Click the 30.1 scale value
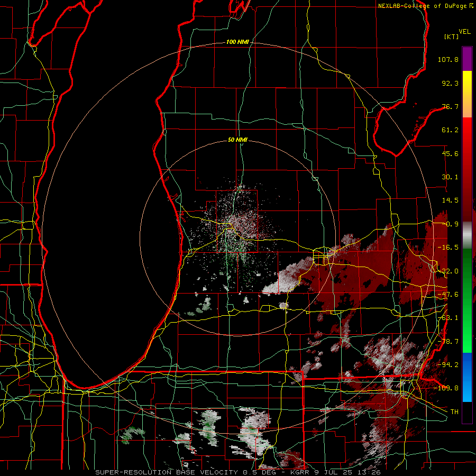 pyautogui.click(x=450, y=177)
